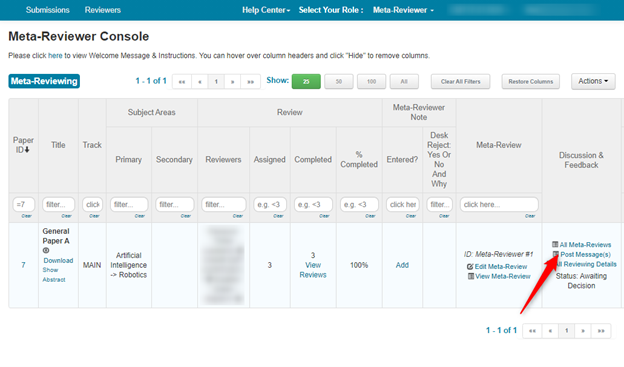This screenshot has width=624, height=367.
Task: Click next page arrow in bottom pagination
Action: (x=583, y=331)
